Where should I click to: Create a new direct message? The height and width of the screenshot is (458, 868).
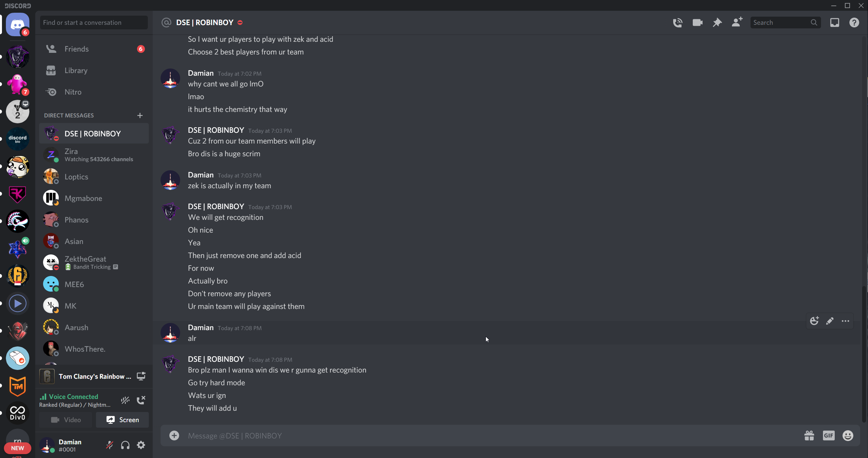pyautogui.click(x=140, y=115)
